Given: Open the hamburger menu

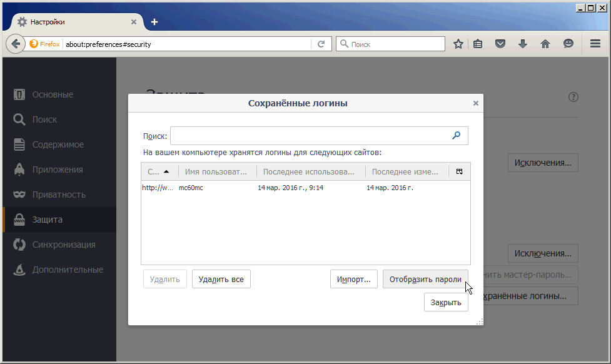Looking at the screenshot, I should [595, 44].
